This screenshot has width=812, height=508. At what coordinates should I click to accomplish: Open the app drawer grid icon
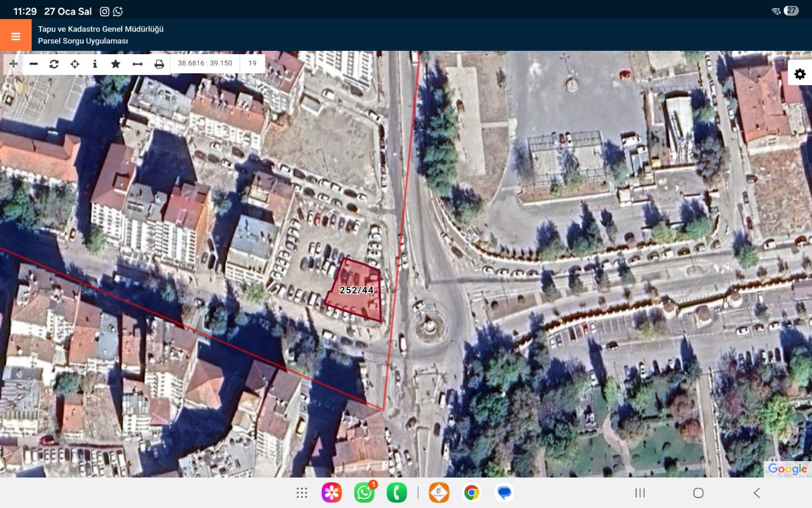tap(302, 493)
